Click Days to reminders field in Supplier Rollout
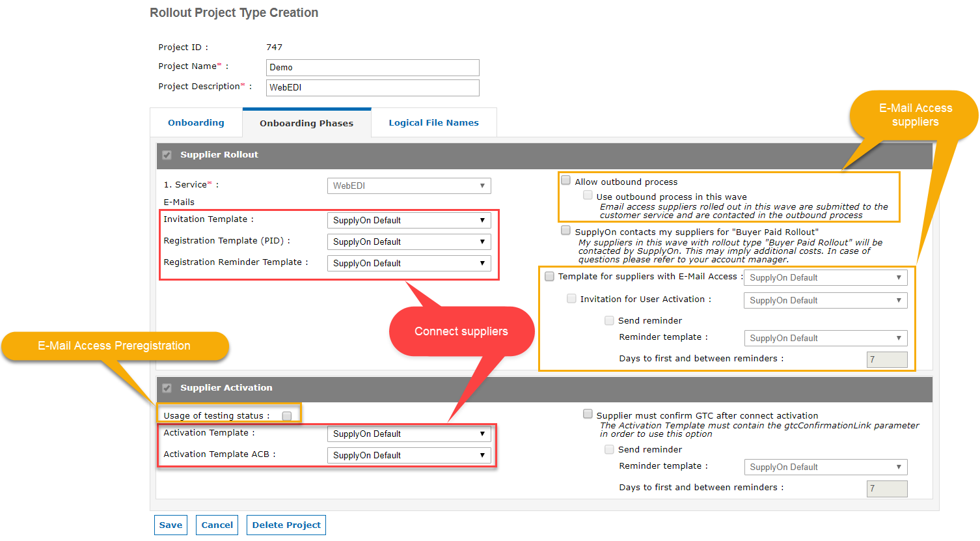This screenshot has width=980, height=541. coord(887,359)
